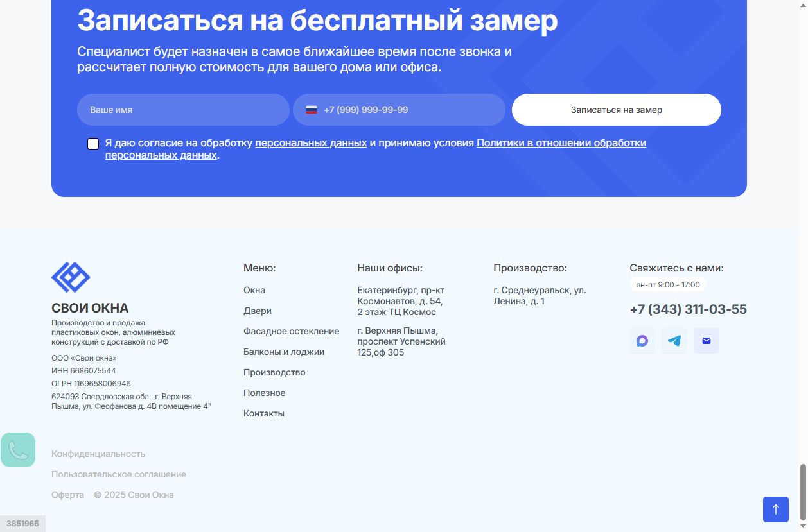
Task: Click the scroll-to-top arrow button
Action: [776, 510]
